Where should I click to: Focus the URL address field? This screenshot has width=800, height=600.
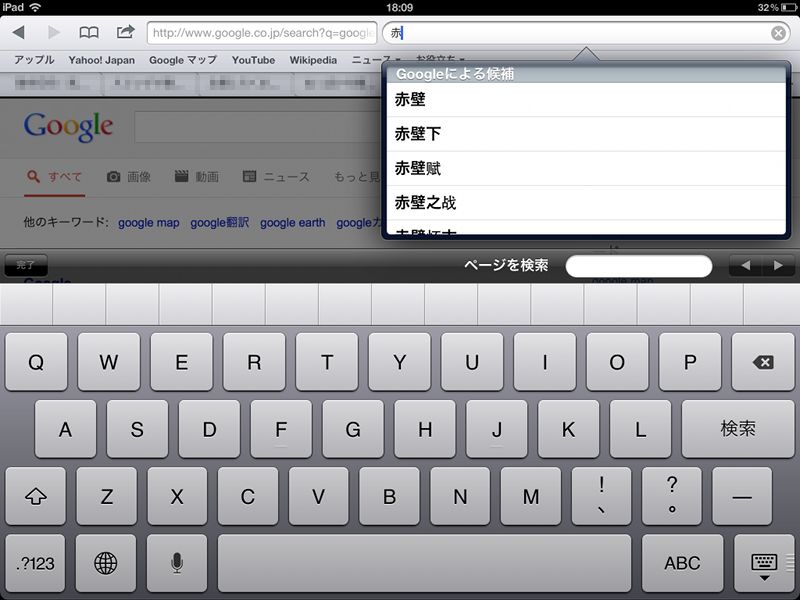coord(262,33)
